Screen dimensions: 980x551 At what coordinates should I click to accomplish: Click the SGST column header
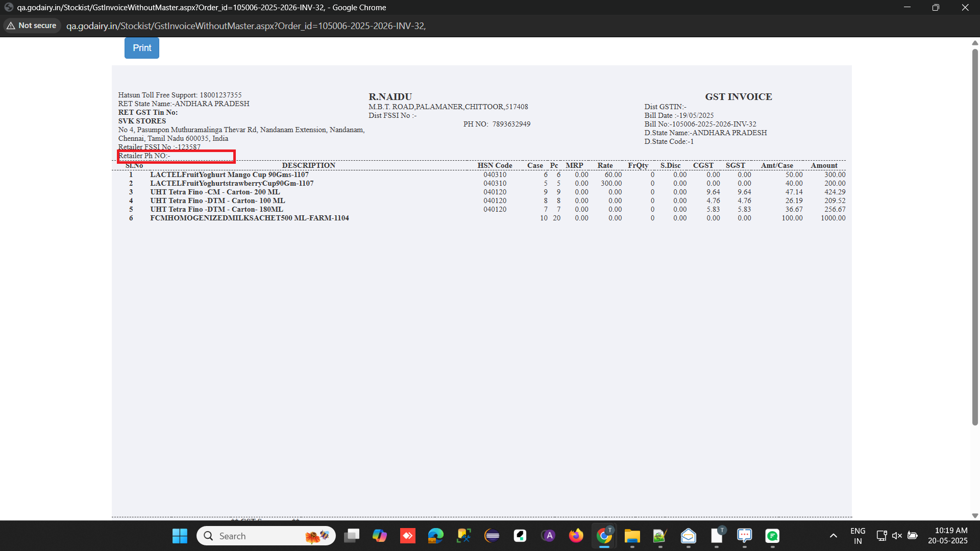[x=735, y=165]
